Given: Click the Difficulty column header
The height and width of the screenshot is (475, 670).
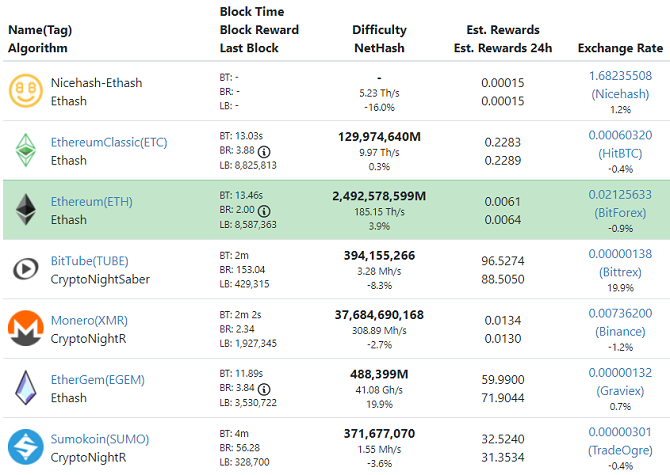Looking at the screenshot, I should (379, 30).
